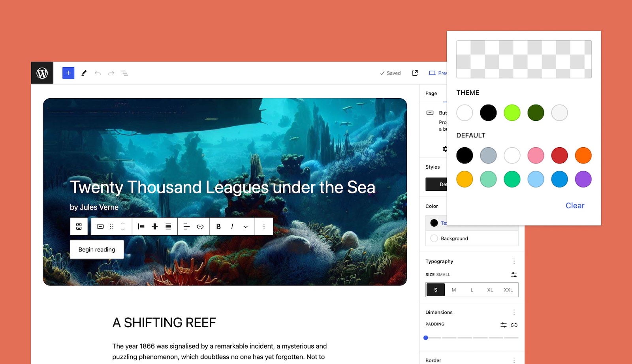The image size is (632, 364).
Task: Open the Background color setting
Action: point(472,238)
